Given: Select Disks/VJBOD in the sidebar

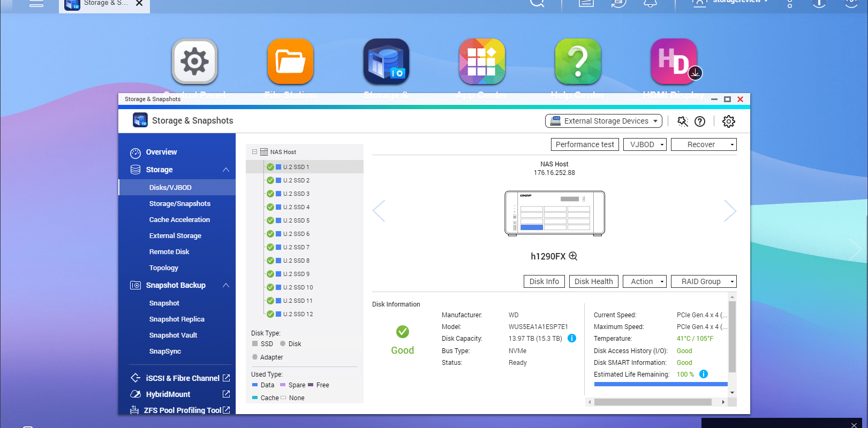Looking at the screenshot, I should (177, 187).
